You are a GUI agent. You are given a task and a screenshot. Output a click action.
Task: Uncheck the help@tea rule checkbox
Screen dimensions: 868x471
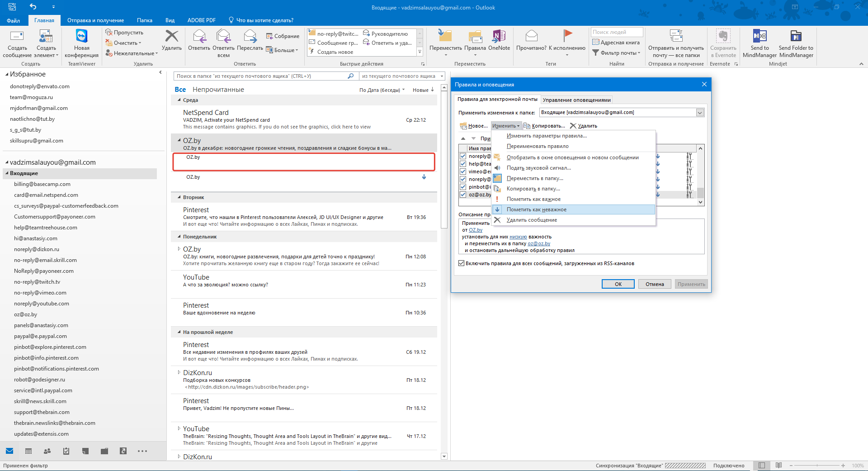click(x=463, y=164)
